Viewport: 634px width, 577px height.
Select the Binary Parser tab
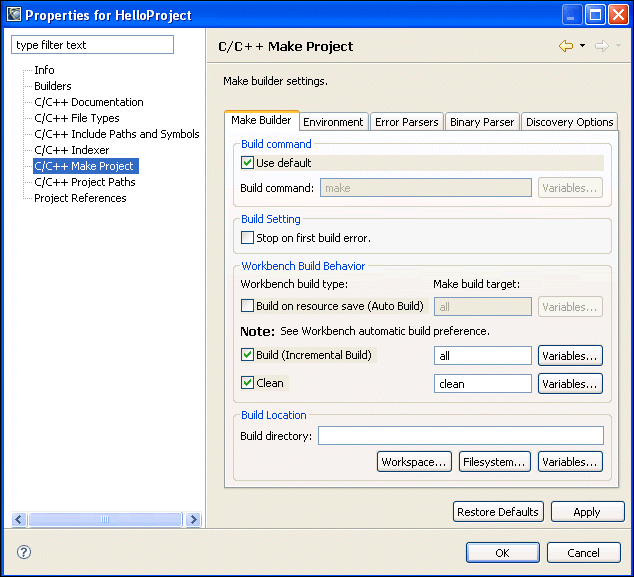pos(482,122)
